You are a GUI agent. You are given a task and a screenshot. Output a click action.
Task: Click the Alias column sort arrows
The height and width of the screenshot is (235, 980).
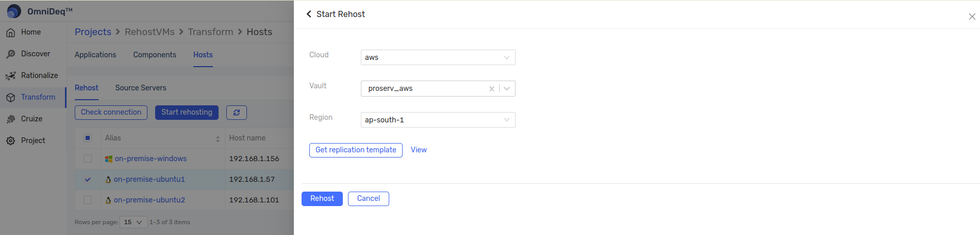click(x=218, y=138)
